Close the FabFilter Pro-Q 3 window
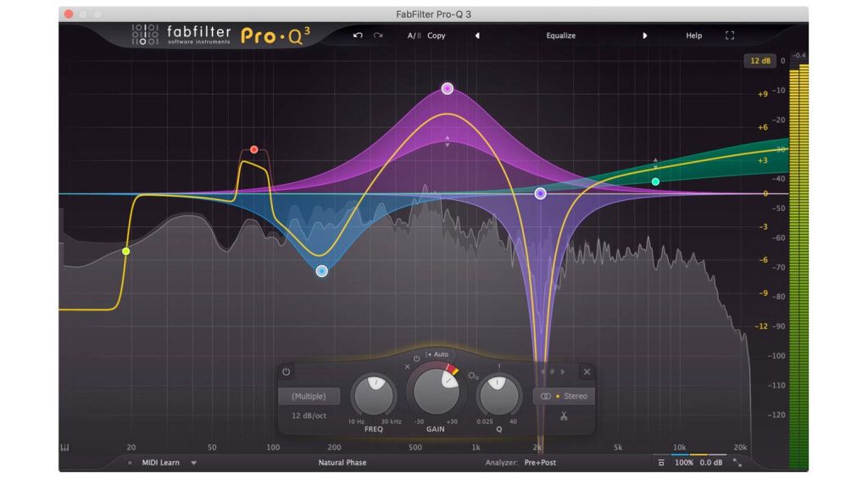The image size is (868, 479). 69,14
